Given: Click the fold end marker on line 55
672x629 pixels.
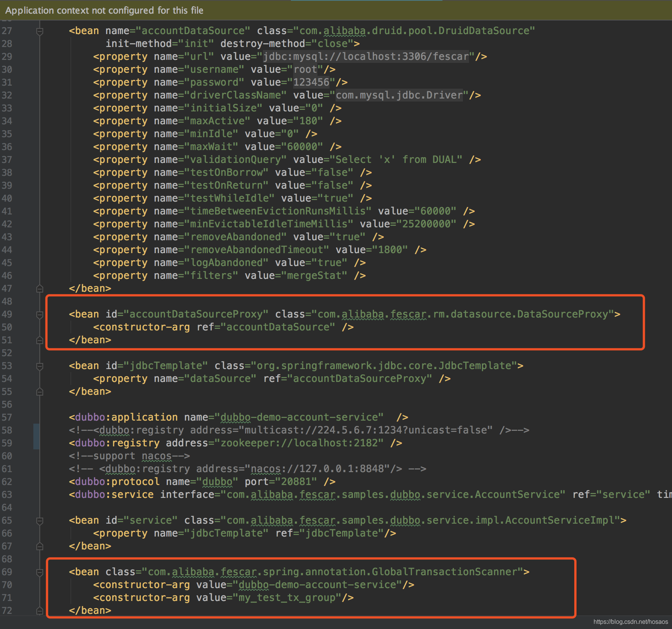Looking at the screenshot, I should point(39,392).
